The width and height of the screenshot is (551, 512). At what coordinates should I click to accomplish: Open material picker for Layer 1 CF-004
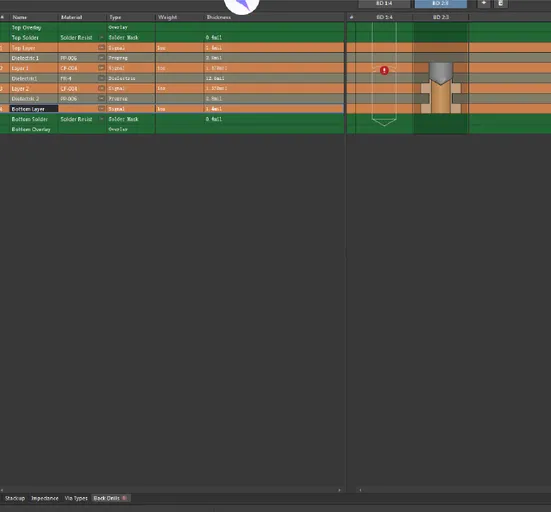(101, 68)
